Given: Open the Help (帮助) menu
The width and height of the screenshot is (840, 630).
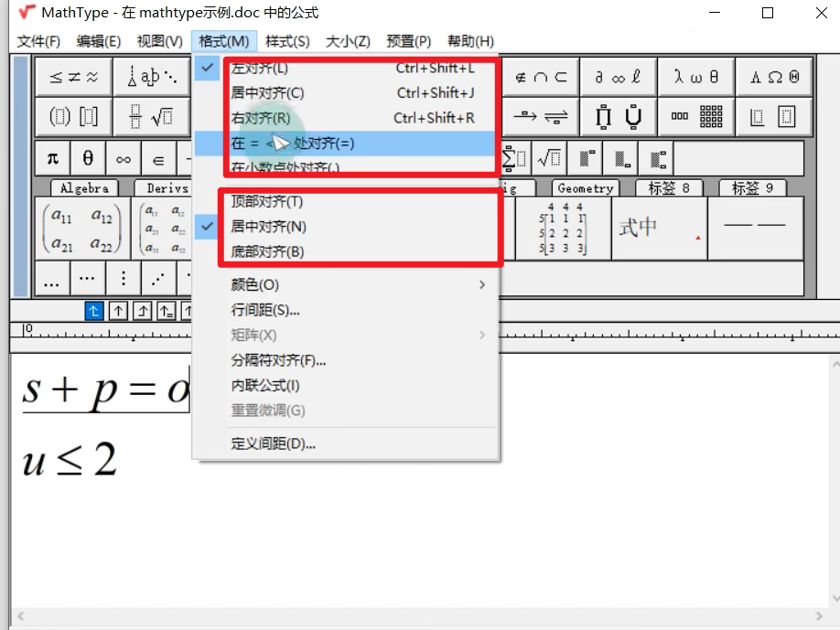Looking at the screenshot, I should click(x=470, y=41).
